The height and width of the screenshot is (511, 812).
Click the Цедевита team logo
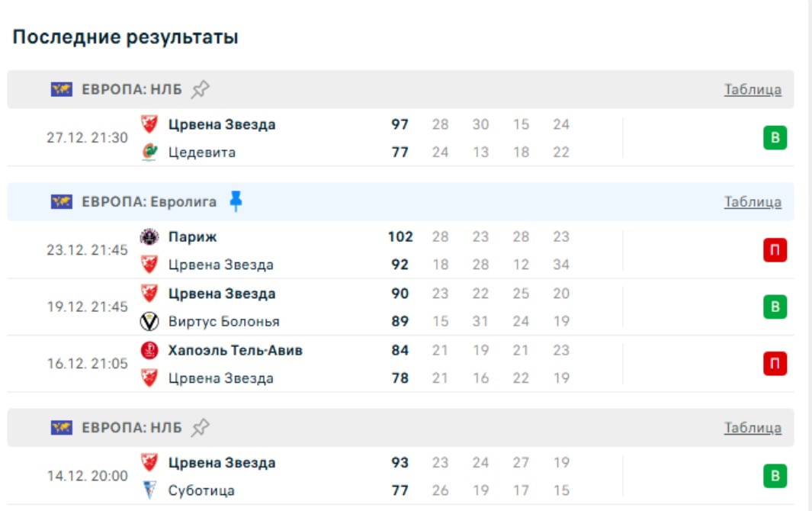(149, 153)
